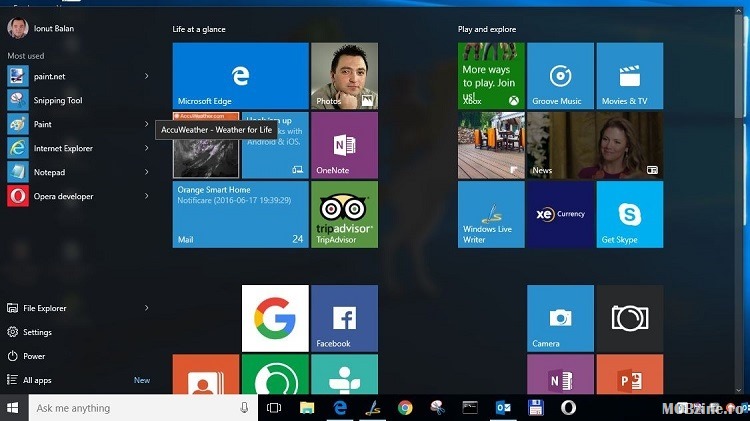Expand the Internet Explorer jump list arrow
This screenshot has width=750, height=421.
(146, 148)
